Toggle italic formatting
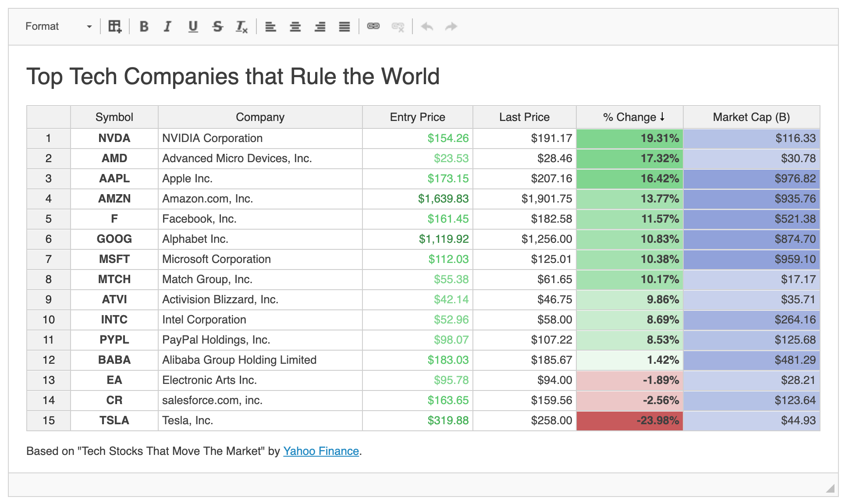This screenshot has height=504, width=845. tap(168, 27)
